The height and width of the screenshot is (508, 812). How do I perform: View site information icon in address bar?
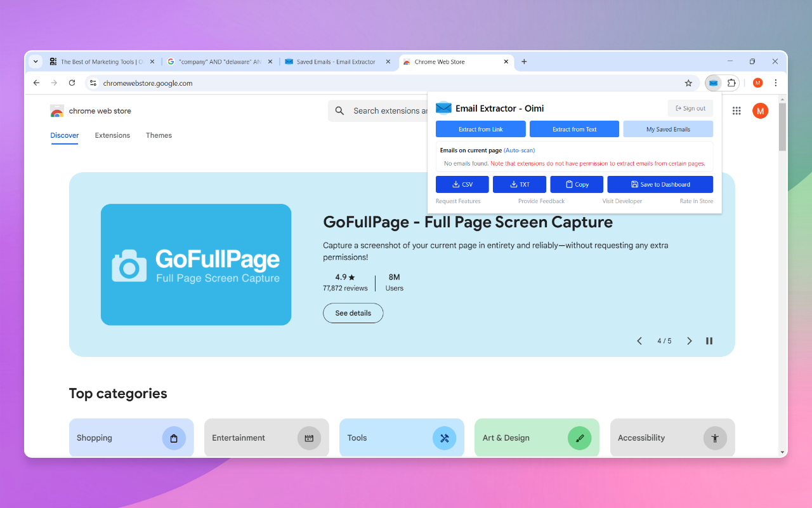(x=93, y=83)
